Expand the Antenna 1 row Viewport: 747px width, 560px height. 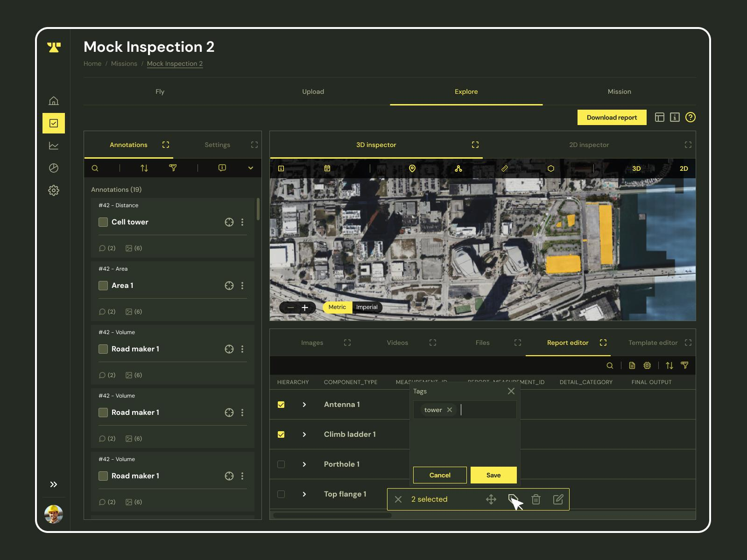(304, 405)
